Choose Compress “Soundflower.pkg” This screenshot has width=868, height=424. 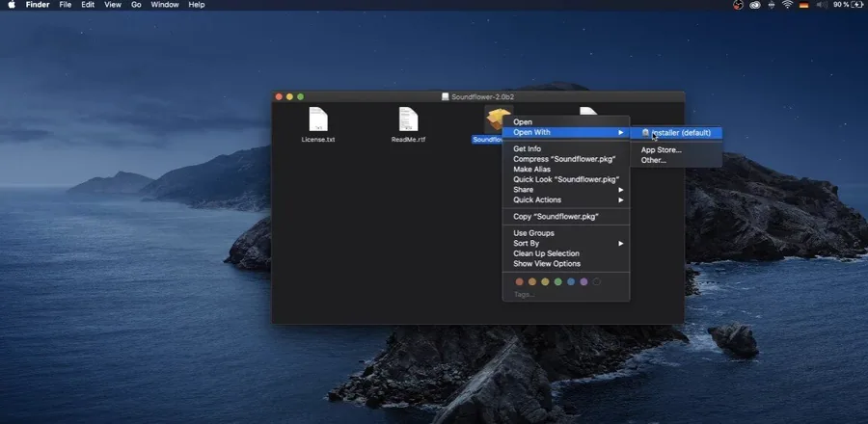click(x=566, y=159)
